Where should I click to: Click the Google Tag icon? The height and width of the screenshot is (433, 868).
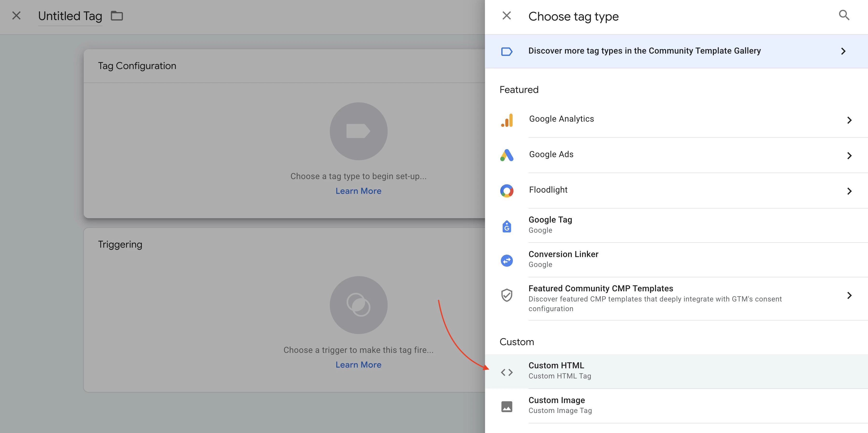point(507,226)
